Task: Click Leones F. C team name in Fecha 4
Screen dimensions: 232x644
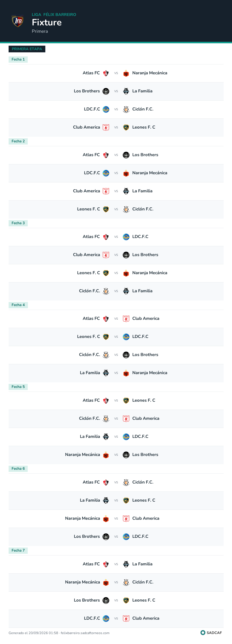Action: (89, 336)
